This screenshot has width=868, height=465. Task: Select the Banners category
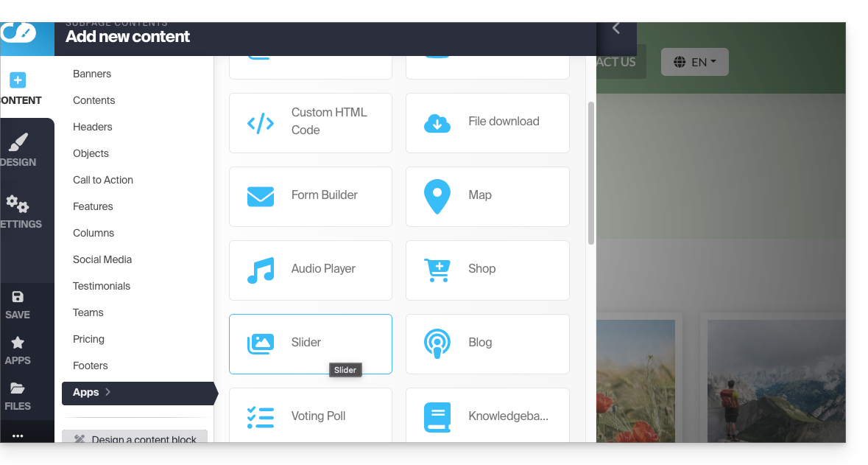92,74
